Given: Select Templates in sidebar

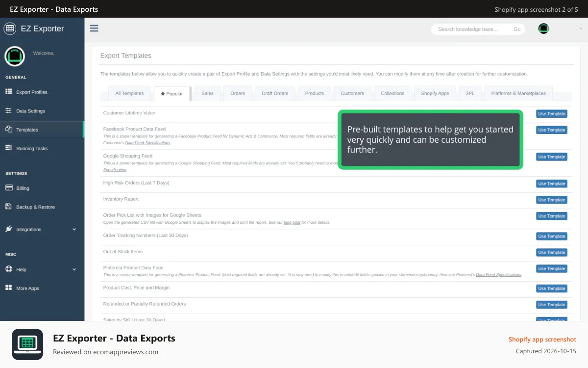Looking at the screenshot, I should [x=42, y=130].
